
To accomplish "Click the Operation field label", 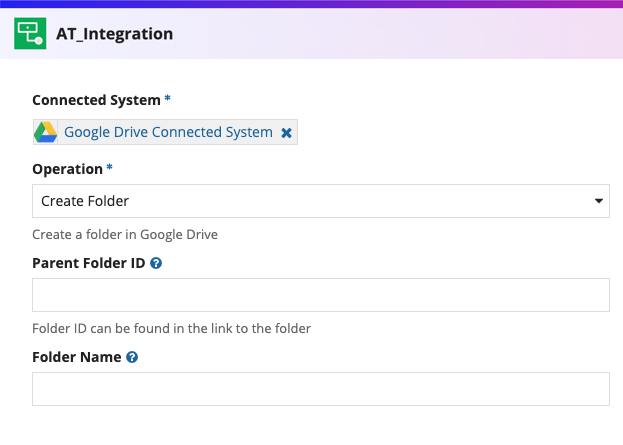I will [68, 169].
